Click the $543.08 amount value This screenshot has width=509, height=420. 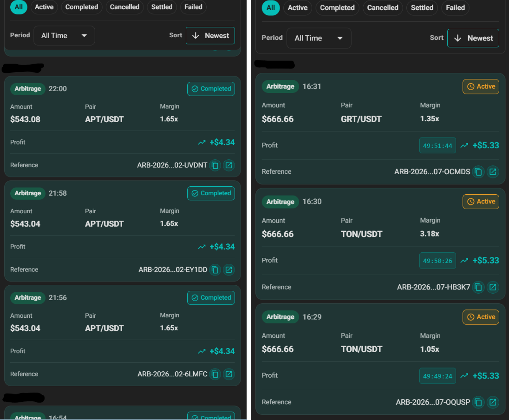coord(26,119)
